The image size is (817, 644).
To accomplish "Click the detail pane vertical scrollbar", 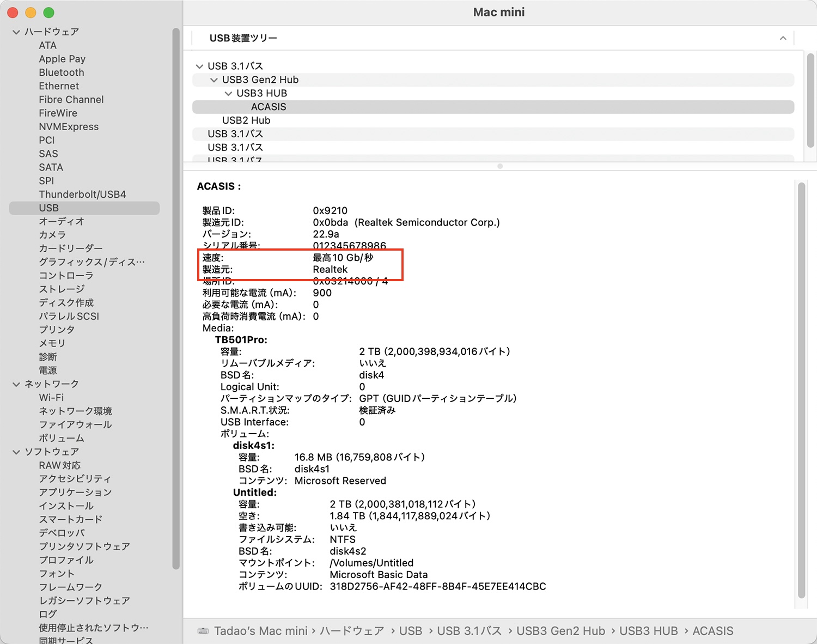I will pyautogui.click(x=801, y=390).
